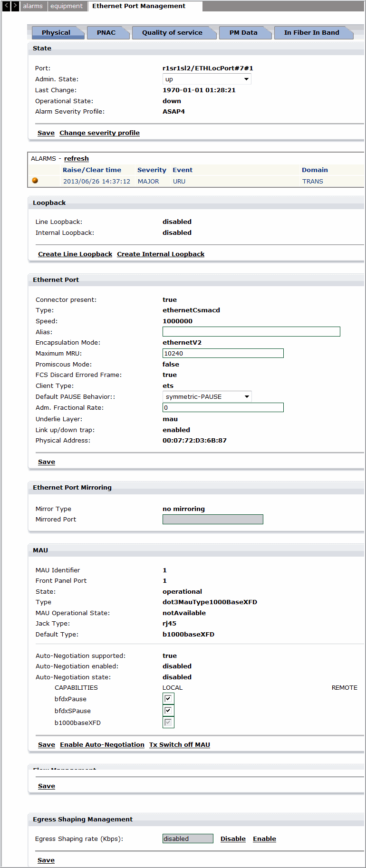366x868 pixels.
Task: Refresh the ALARMS list
Action: [x=77, y=159]
